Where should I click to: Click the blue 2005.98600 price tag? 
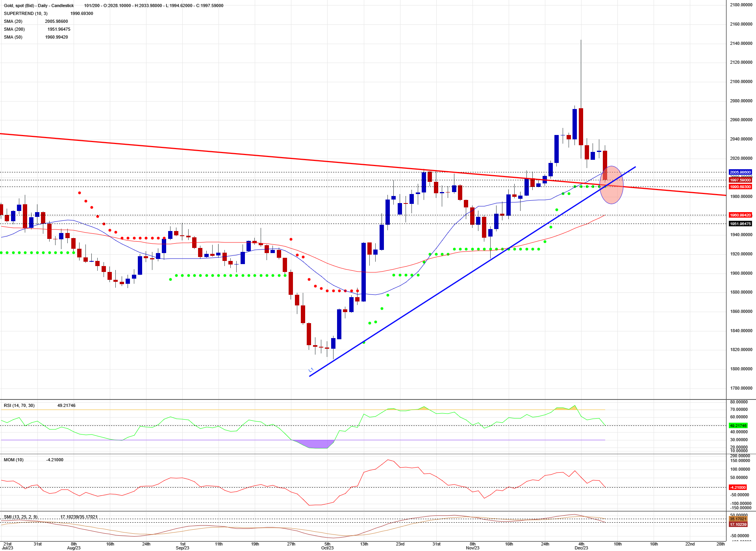click(x=740, y=172)
